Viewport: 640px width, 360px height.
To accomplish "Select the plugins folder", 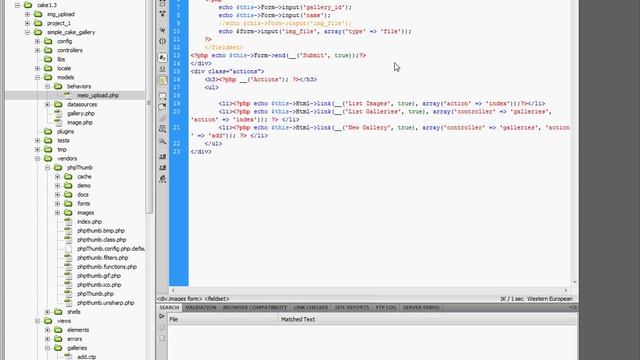I will [x=65, y=131].
